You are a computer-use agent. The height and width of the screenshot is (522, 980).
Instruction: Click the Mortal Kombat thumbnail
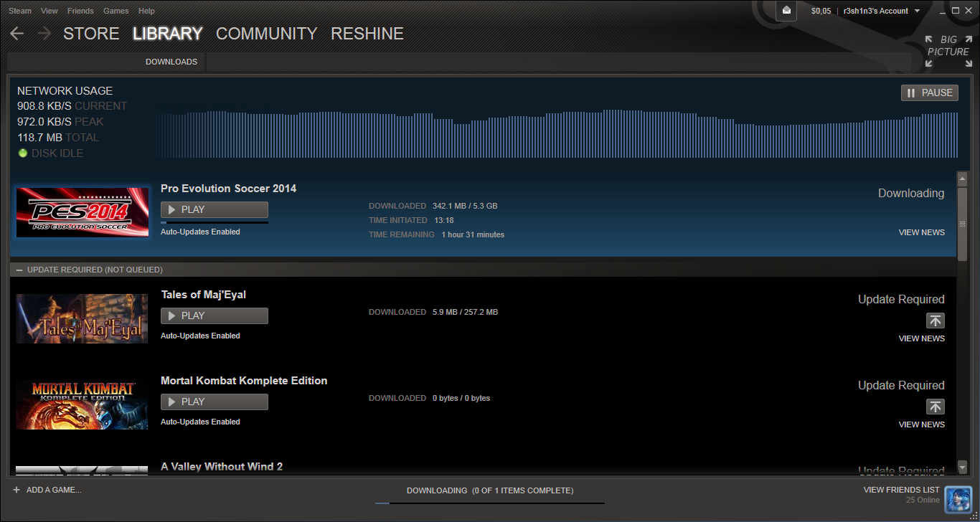coord(82,404)
